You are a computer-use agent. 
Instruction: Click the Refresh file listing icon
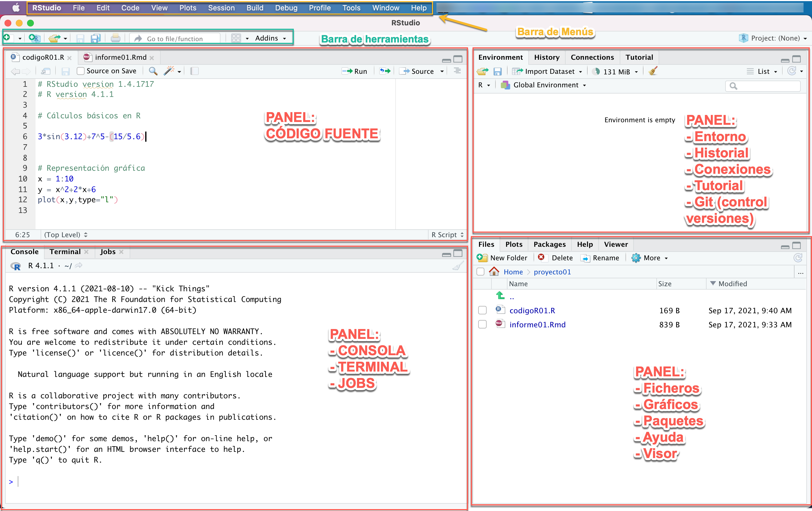(x=798, y=258)
